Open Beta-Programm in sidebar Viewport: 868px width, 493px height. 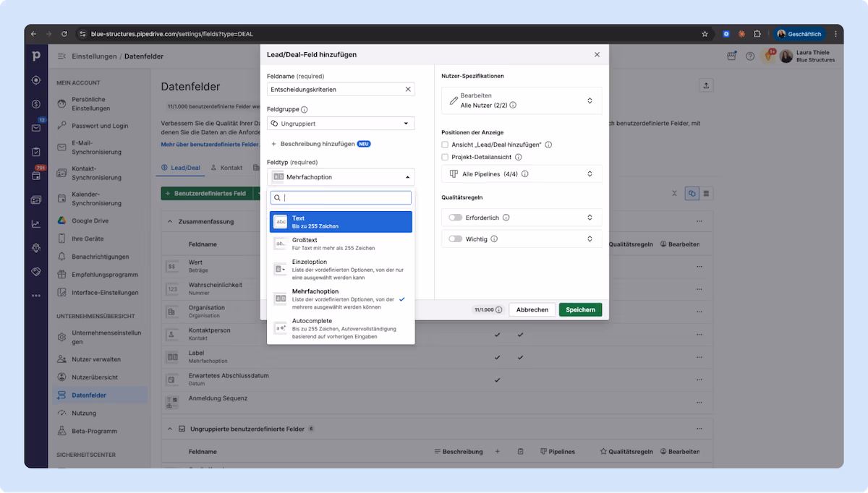(x=94, y=431)
